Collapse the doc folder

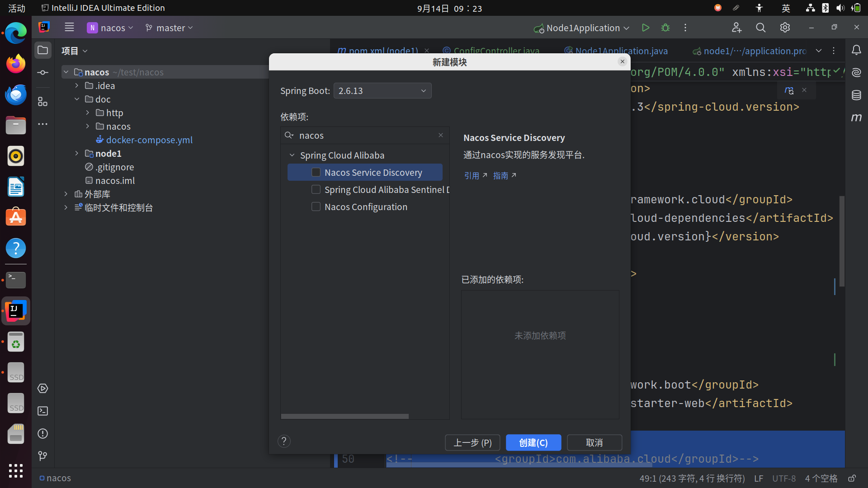(x=77, y=99)
